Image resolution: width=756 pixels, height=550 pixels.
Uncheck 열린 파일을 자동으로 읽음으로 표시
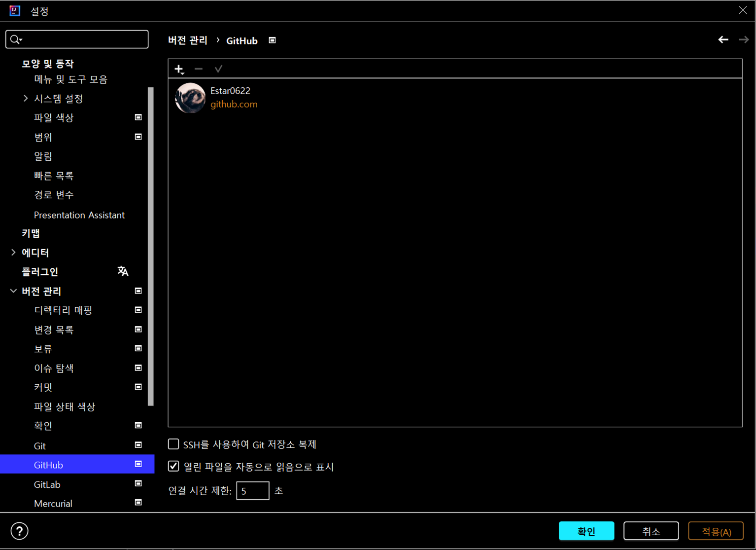[173, 466]
